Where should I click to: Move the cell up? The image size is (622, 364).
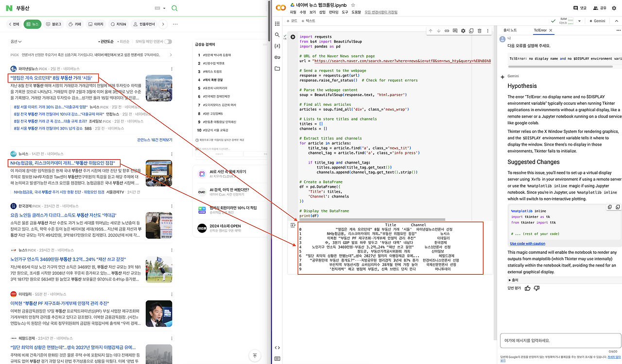431,31
